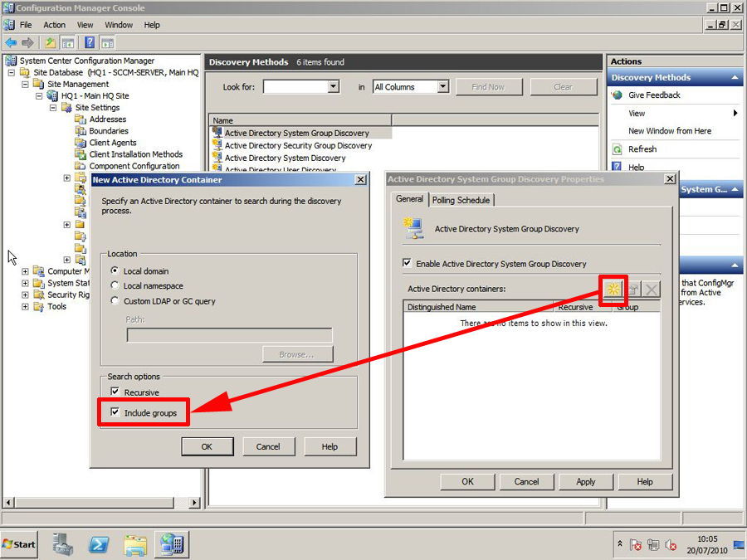The width and height of the screenshot is (747, 560).
Task: Switch to the General tab
Action: [410, 199]
